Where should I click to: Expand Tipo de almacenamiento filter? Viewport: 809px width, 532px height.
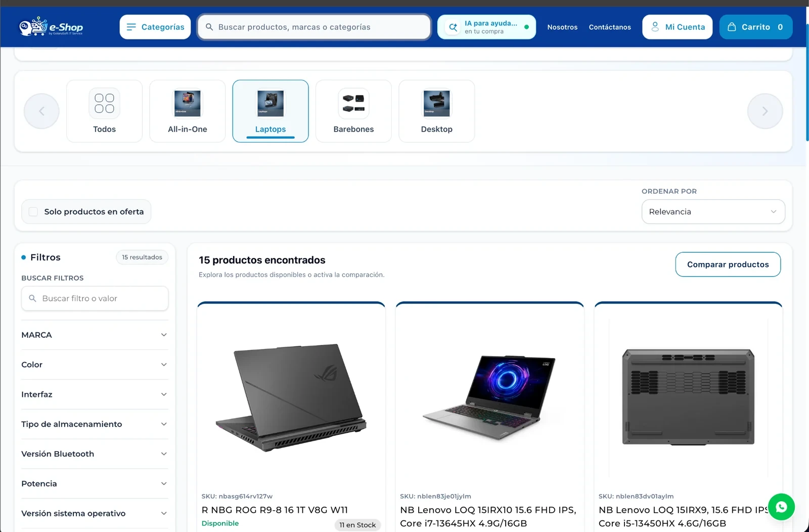[95, 424]
